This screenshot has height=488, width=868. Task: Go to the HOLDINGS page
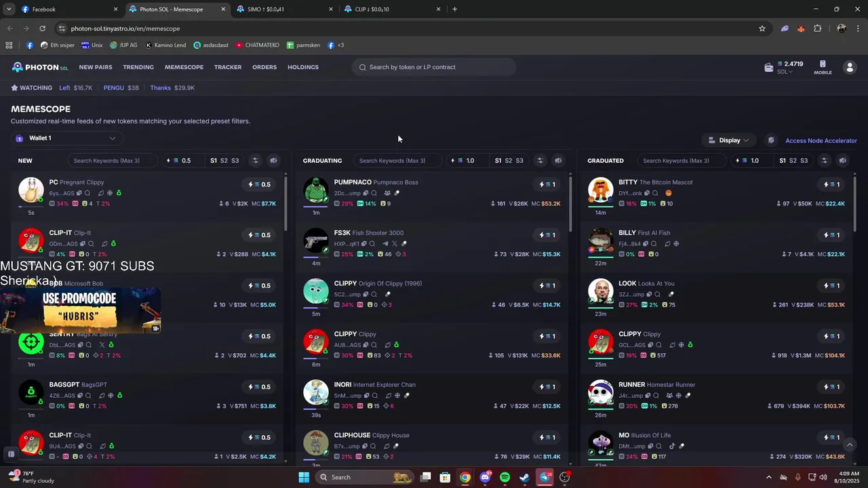click(x=303, y=67)
